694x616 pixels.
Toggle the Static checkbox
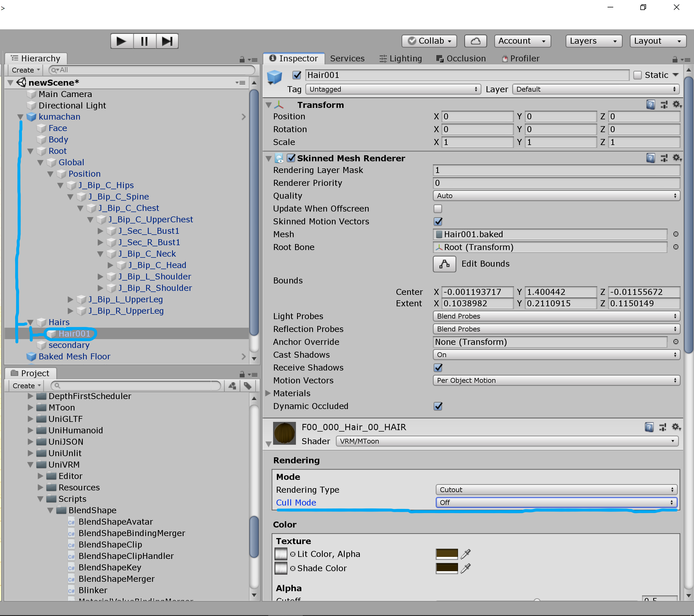[637, 75]
